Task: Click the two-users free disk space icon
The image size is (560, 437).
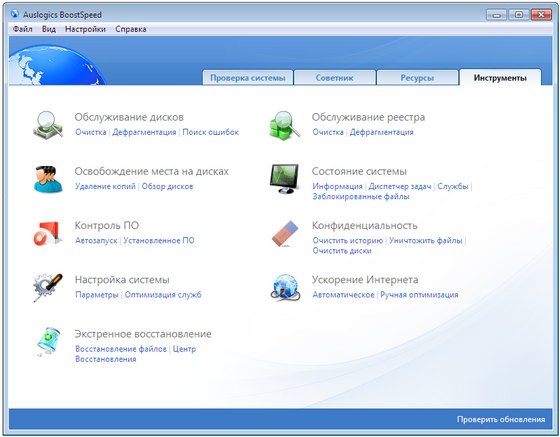Action: [48, 179]
